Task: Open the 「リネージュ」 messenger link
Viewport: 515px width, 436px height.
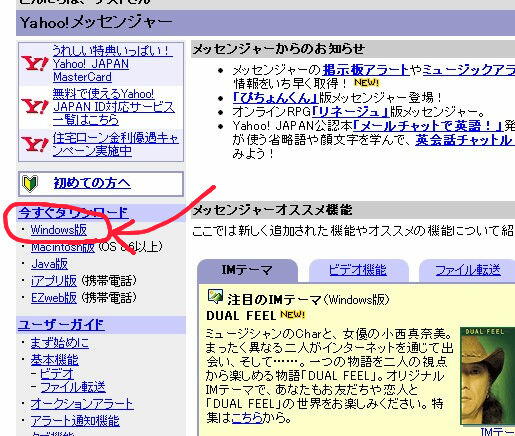Action: 351,112
